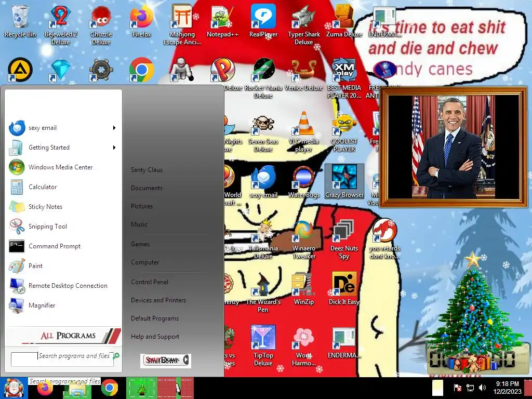Open the sexy email desktop shortcut

(263, 182)
